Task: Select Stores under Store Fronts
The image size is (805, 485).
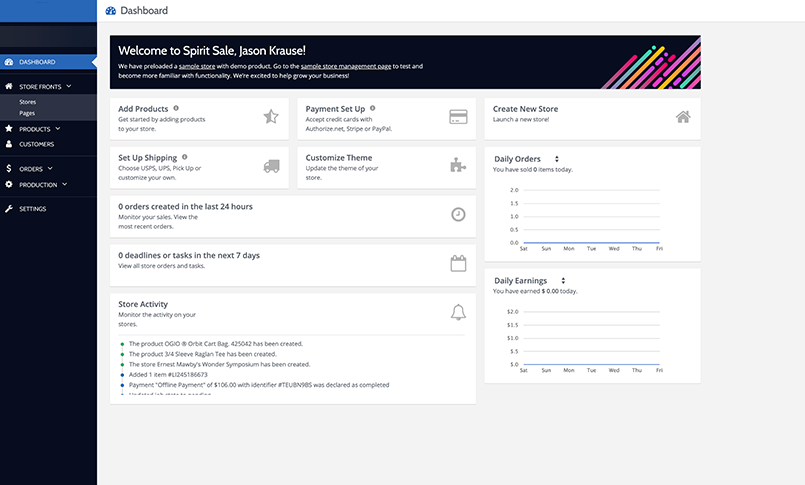Action: click(x=28, y=101)
